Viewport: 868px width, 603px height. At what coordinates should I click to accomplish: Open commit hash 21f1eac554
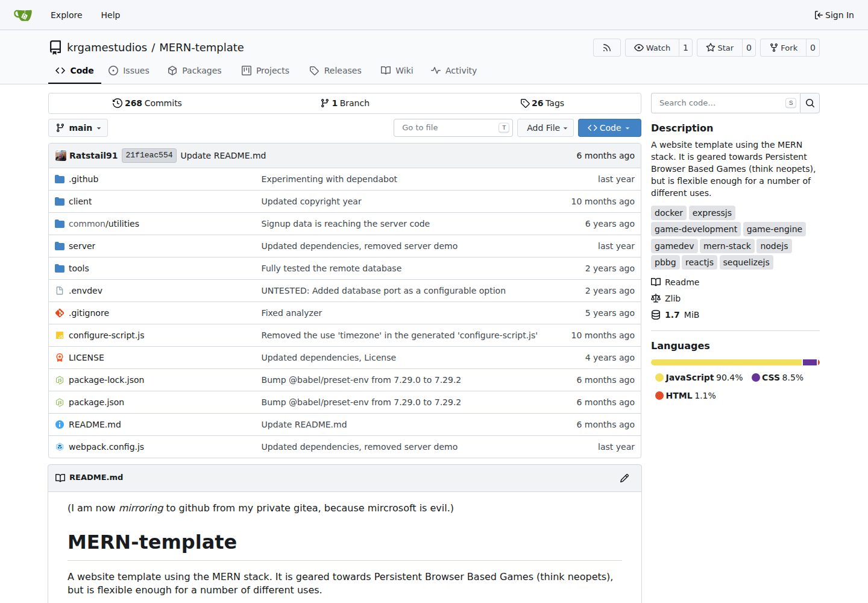(149, 156)
